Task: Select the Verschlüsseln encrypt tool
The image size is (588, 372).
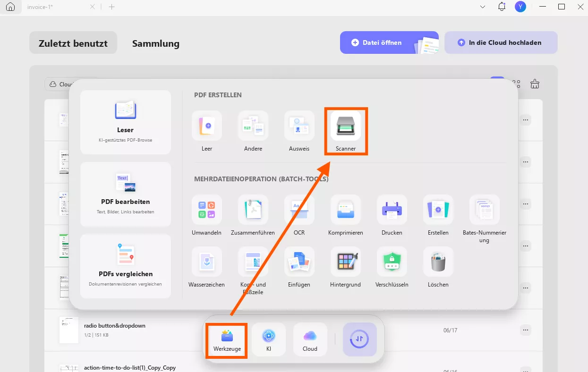Action: coord(392,267)
